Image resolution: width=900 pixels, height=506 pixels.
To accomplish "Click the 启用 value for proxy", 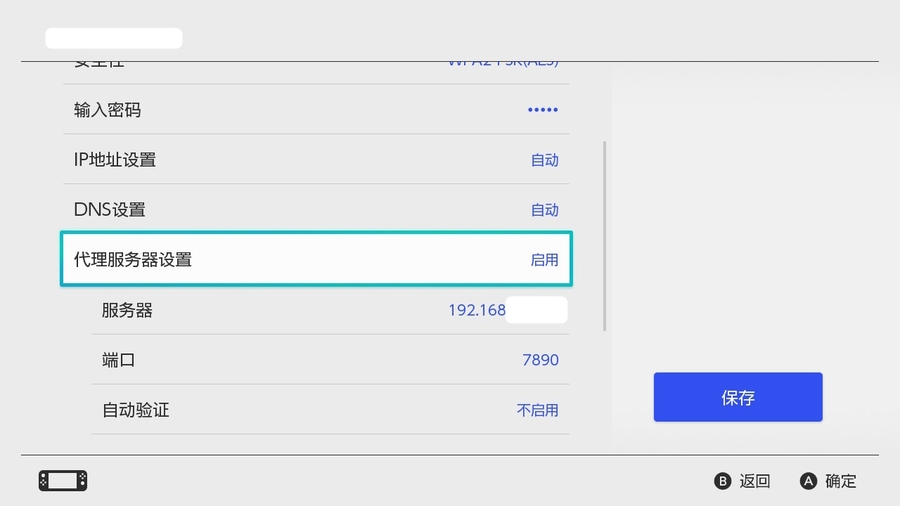I will pyautogui.click(x=544, y=260).
